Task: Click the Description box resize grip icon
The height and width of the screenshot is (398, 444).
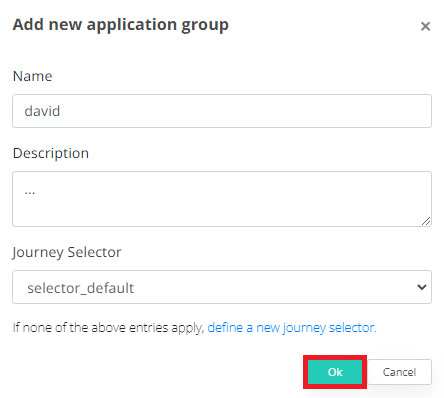Action: coord(426,221)
